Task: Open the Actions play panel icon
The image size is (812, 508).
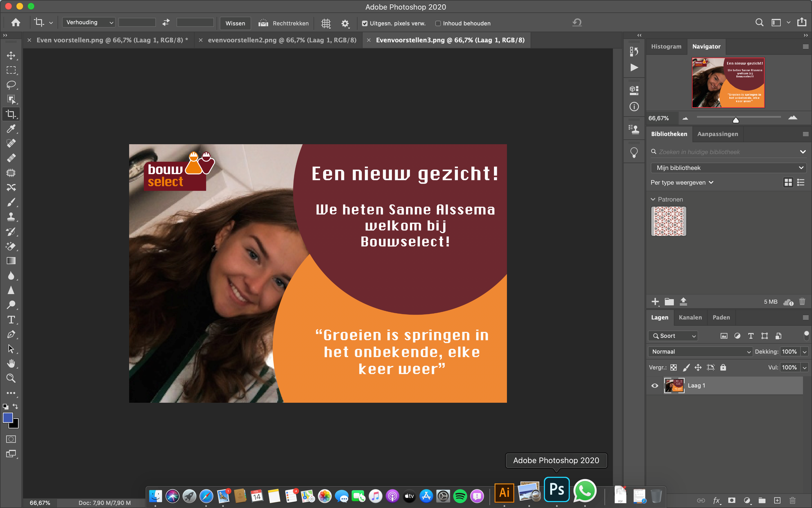Action: 634,67
